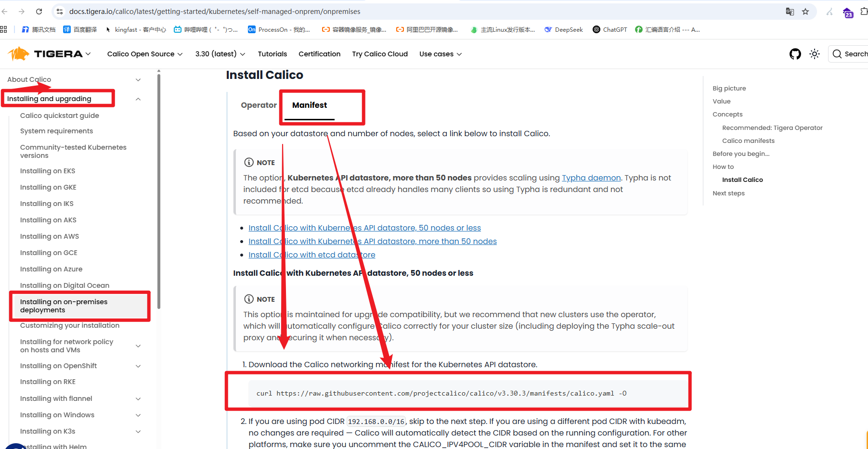Open the Calico Open Source dropdown
The width and height of the screenshot is (868, 449).
click(145, 54)
